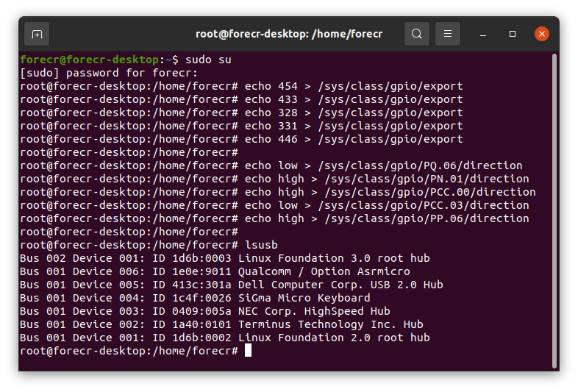This screenshot has height=392, width=578.
Task: Click the 'echo 433' export line
Action: coord(241,99)
